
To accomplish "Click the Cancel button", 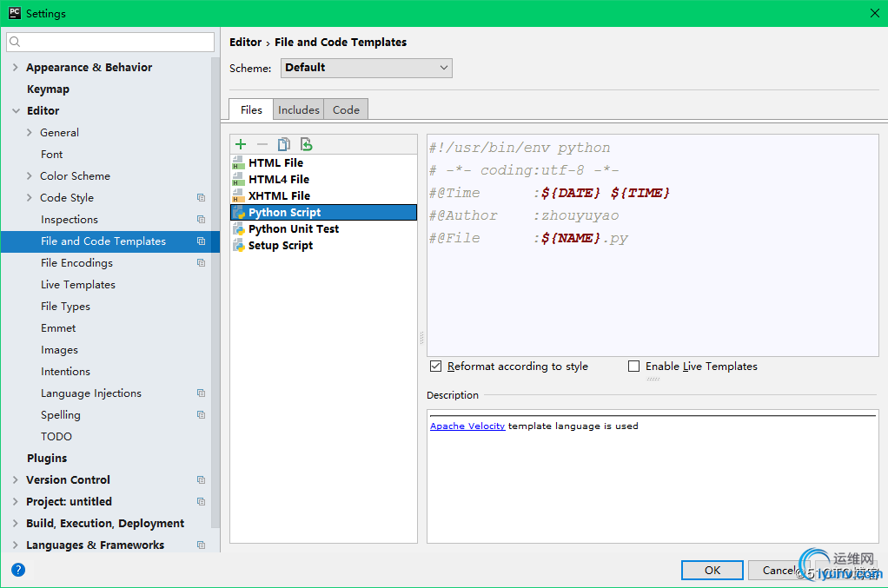I will [779, 570].
